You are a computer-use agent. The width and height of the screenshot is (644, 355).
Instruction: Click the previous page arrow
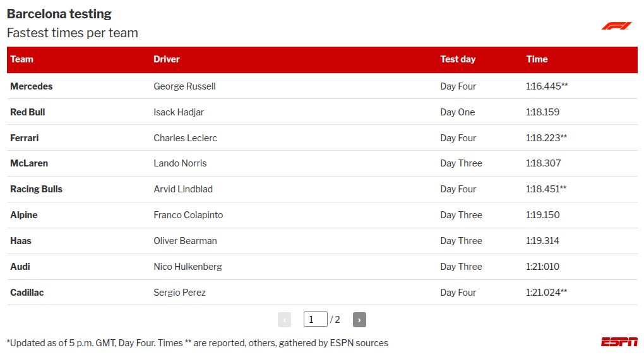click(284, 320)
